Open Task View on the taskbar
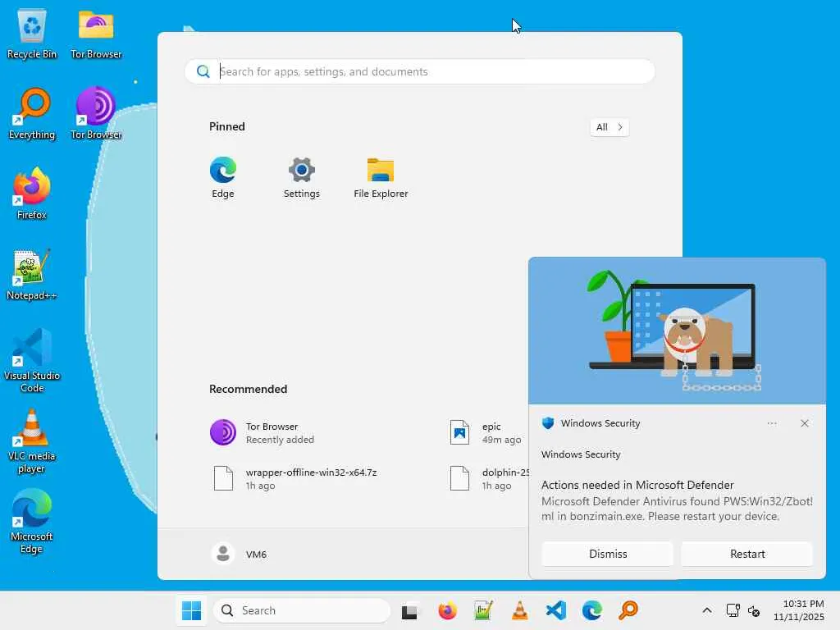The width and height of the screenshot is (840, 630). [410, 610]
